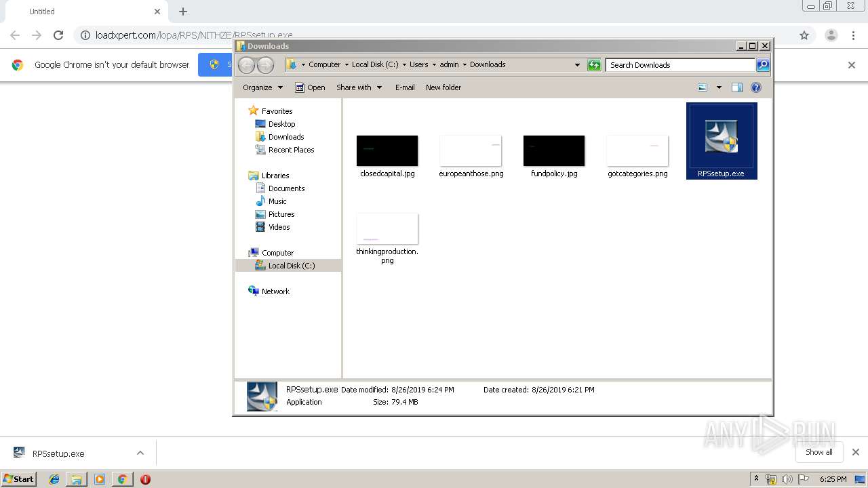Create New folder
Image resolution: width=868 pixels, height=488 pixels.
(443, 87)
